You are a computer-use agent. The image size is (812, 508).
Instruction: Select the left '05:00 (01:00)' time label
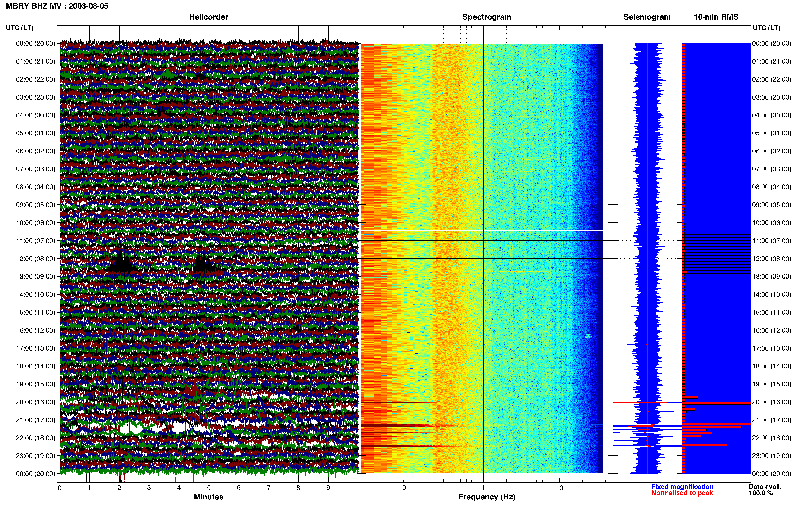pos(36,133)
